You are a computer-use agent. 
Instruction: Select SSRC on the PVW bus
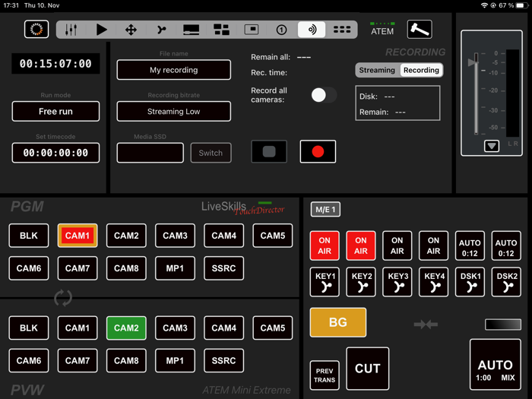coord(224,361)
